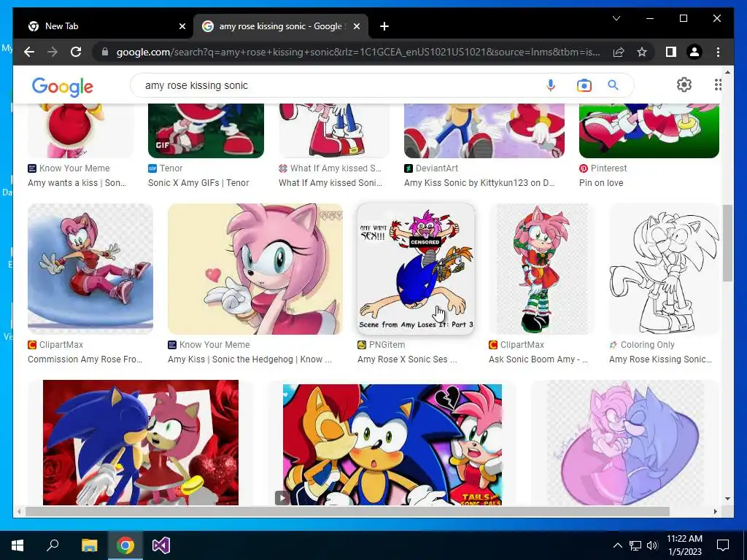Open Windows taskbar search
This screenshot has width=747, height=560.
tap(53, 545)
